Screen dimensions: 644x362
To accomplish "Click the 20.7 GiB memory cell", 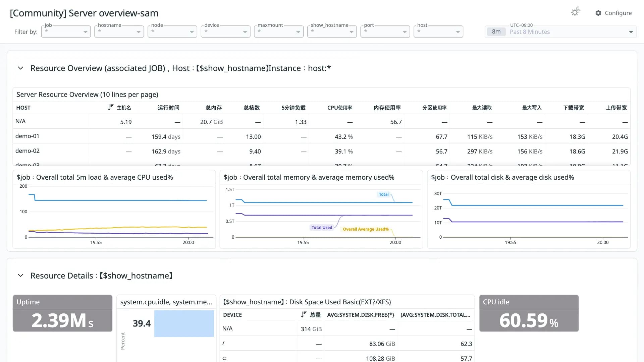I will point(211,122).
